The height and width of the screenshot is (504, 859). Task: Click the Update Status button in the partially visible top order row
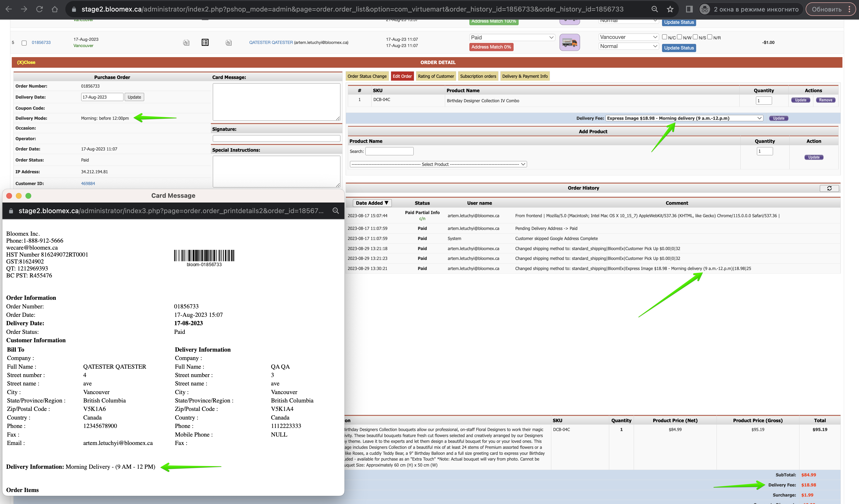tap(679, 23)
